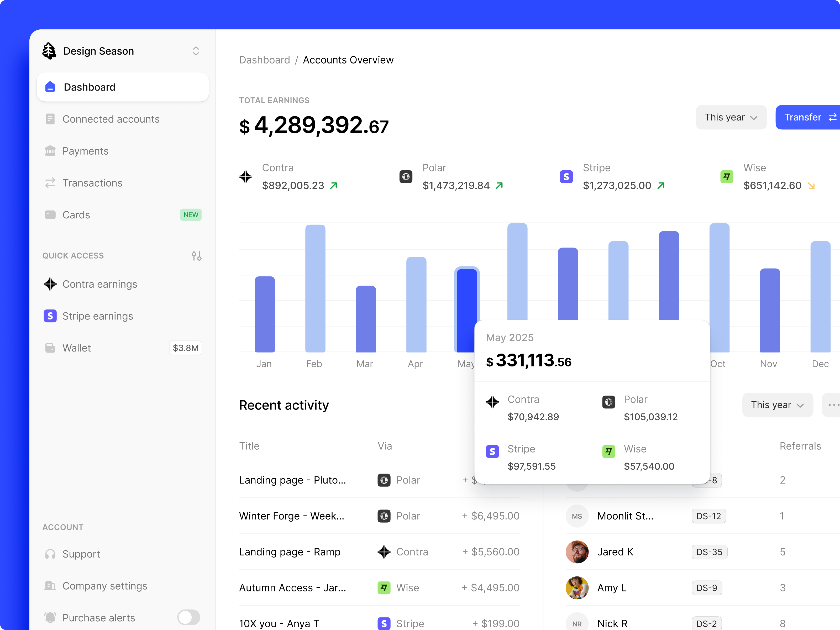Screen dimensions: 840x630
Task: Expand the Design Season workspace switcher
Action: click(196, 51)
